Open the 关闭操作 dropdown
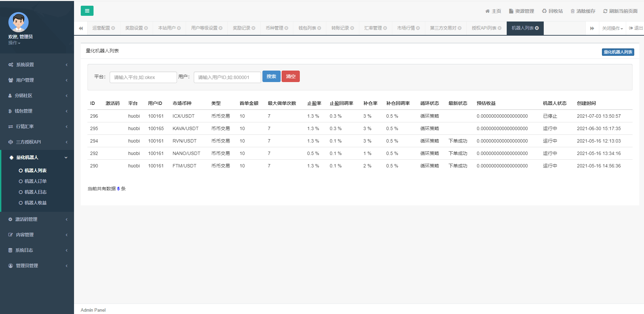 coord(612,28)
